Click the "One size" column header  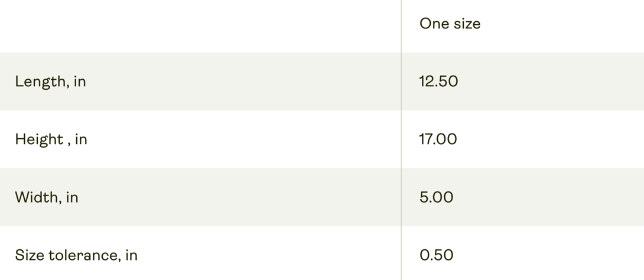[x=450, y=24]
